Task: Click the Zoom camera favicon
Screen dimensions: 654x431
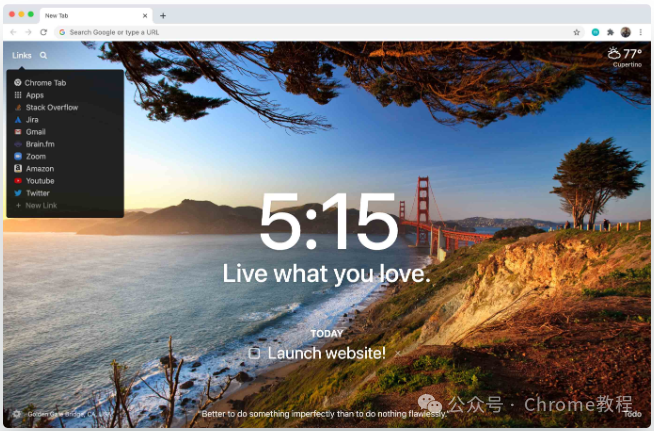Action: (18, 156)
